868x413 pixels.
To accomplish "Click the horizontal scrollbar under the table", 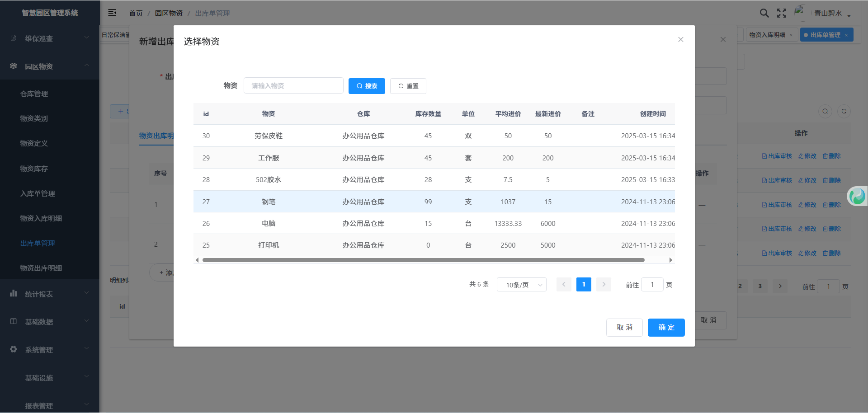I will [423, 260].
